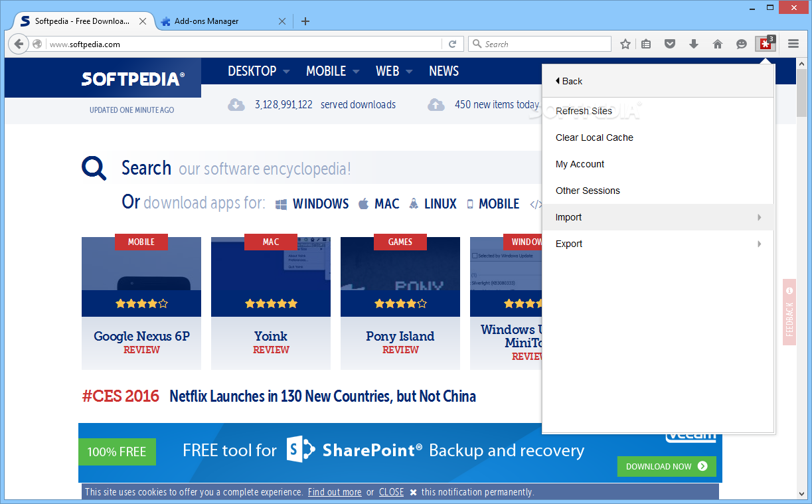Click the red GAMES category label
This screenshot has width=812, height=504.
[400, 242]
